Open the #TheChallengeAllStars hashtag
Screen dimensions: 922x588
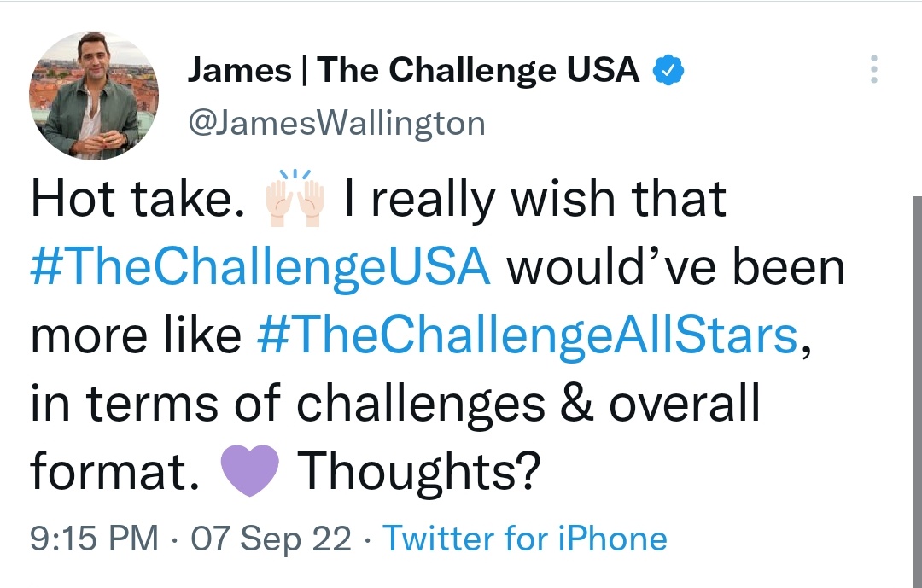coord(528,335)
